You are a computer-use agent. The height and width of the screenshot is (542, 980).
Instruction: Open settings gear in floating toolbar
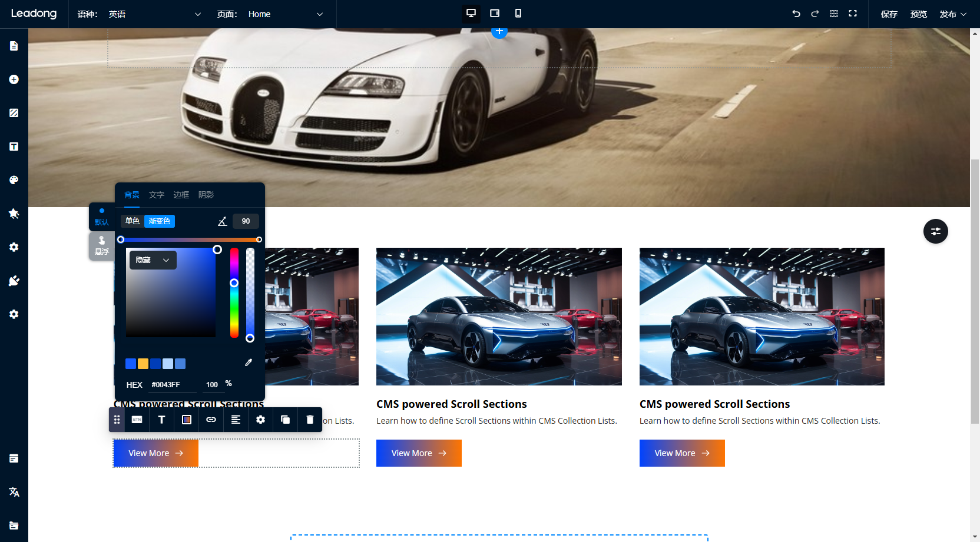tap(261, 420)
